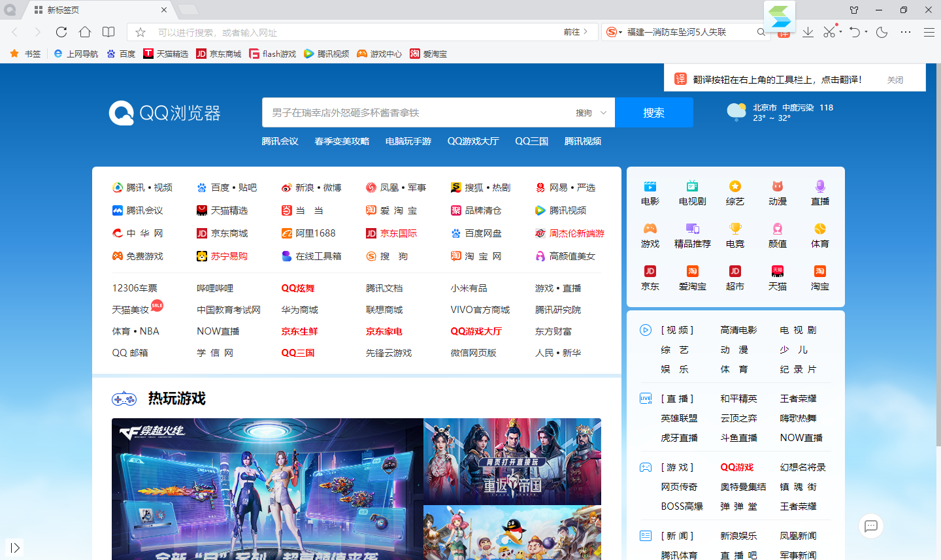The height and width of the screenshot is (560, 941).
Task: Open the reading mode book icon
Action: (108, 32)
